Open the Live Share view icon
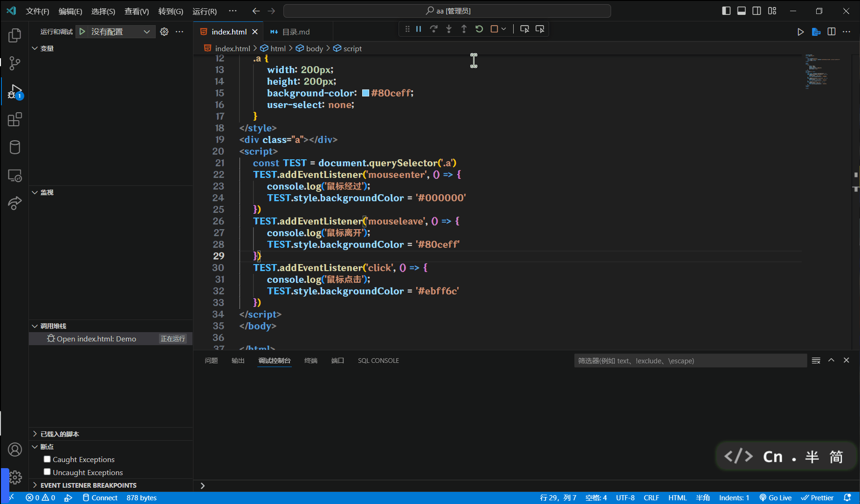 15,203
